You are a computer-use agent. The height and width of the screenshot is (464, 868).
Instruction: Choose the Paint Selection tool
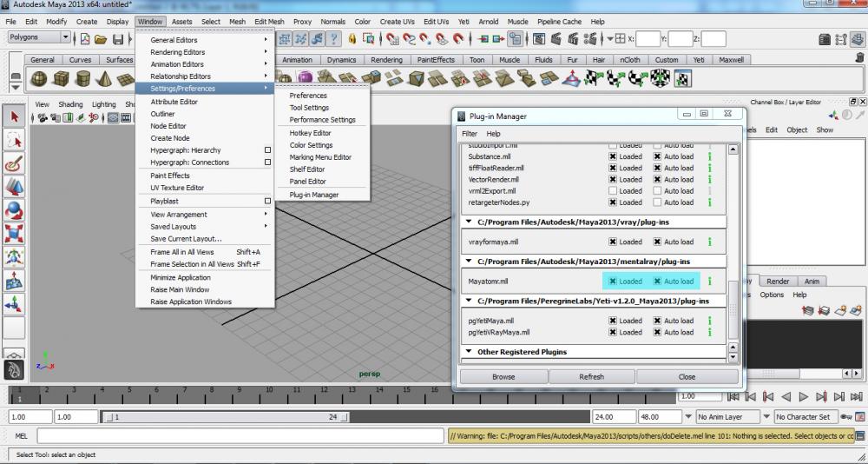point(14,163)
